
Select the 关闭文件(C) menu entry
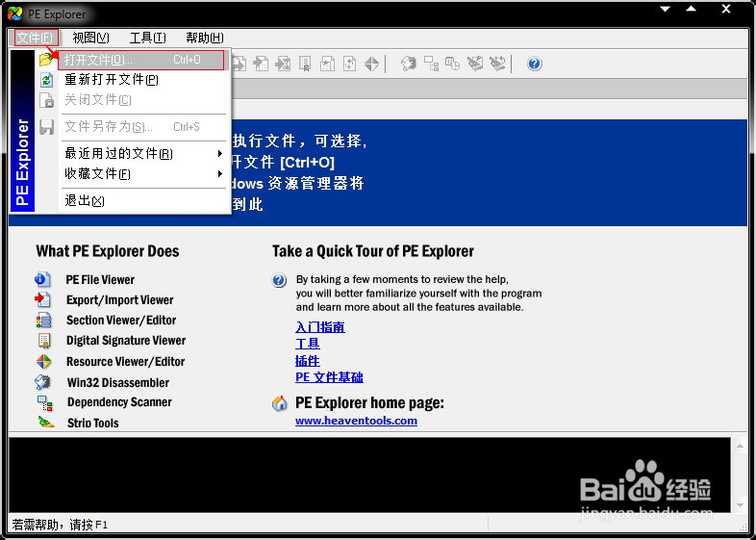point(133,100)
